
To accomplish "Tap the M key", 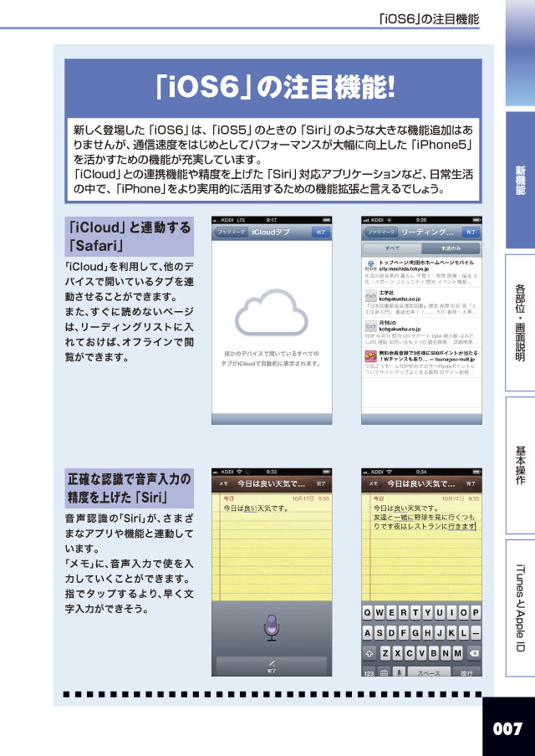I will click(x=457, y=653).
